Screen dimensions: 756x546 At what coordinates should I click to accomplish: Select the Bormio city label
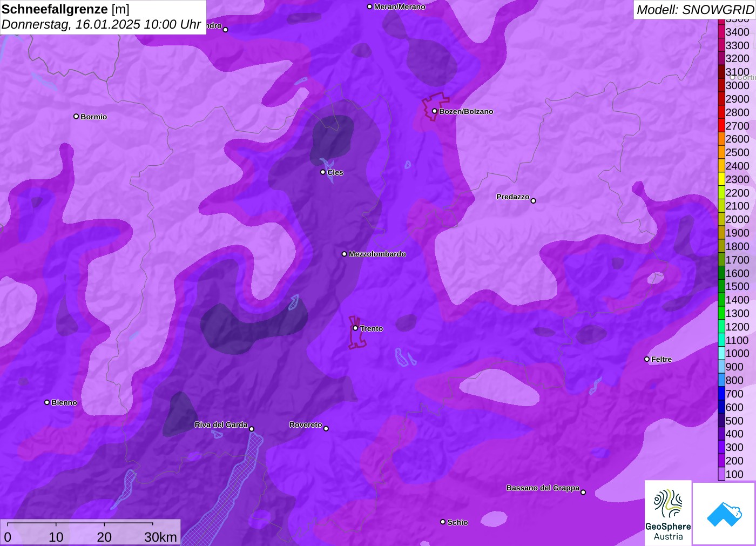(x=93, y=117)
